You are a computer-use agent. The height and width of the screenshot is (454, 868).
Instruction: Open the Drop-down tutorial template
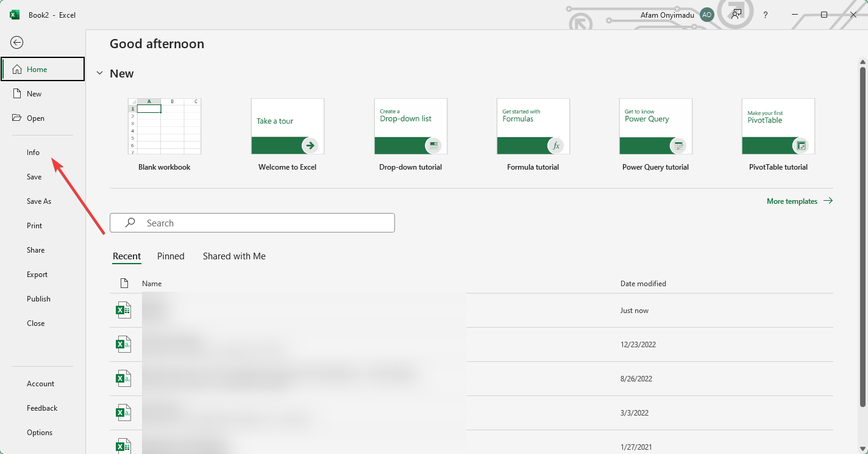[x=411, y=135]
